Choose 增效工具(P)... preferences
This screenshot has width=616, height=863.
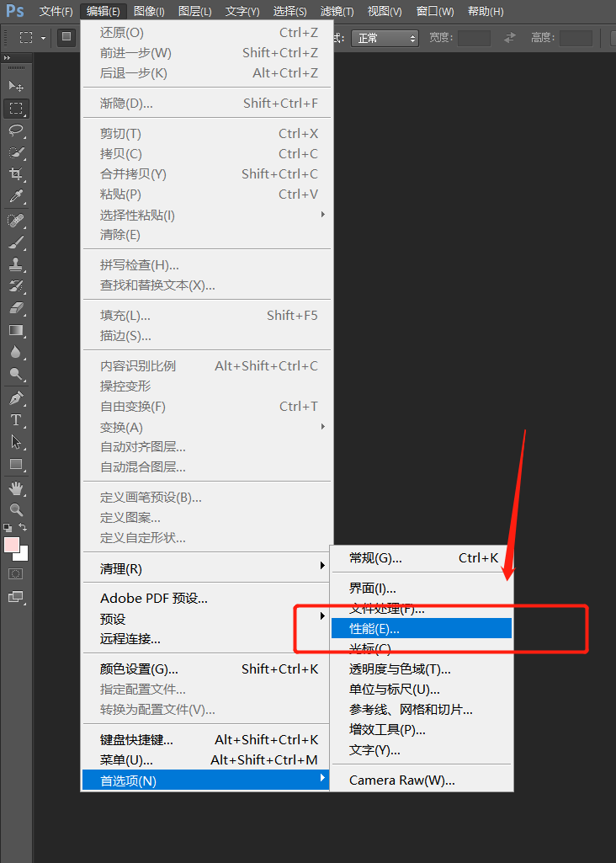(422, 730)
